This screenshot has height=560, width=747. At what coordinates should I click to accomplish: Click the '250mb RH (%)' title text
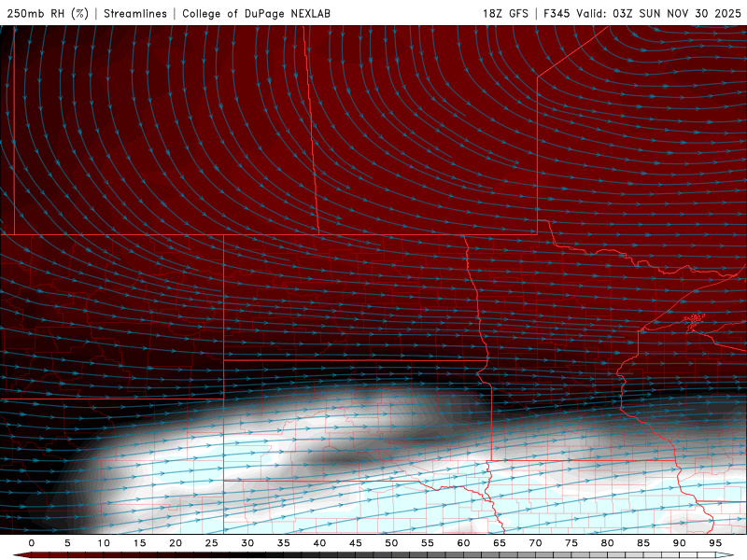48,13
